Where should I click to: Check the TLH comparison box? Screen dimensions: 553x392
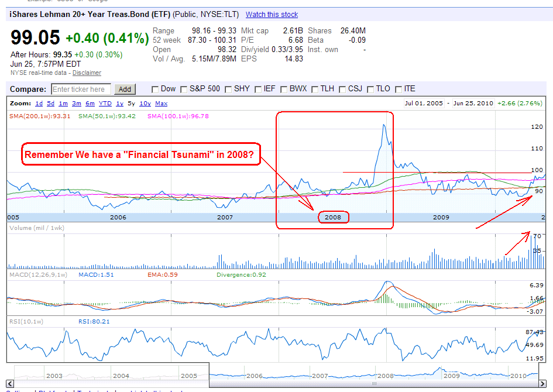(315, 90)
